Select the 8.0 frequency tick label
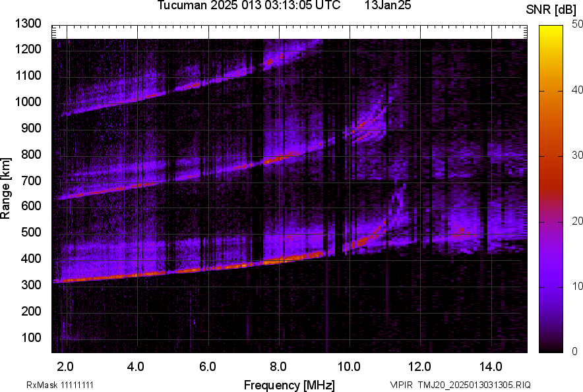Image resolution: width=583 pixels, height=392 pixels. pos(278,366)
